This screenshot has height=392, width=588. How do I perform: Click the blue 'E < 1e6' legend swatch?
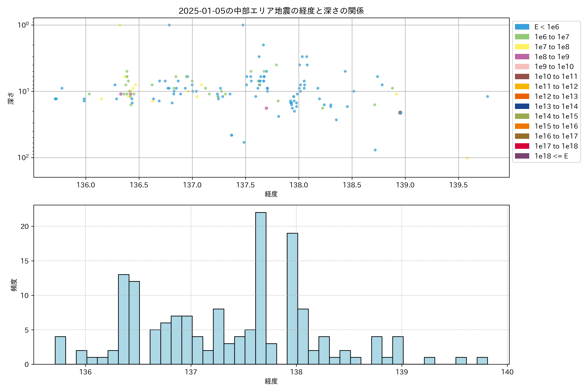pyautogui.click(x=522, y=27)
